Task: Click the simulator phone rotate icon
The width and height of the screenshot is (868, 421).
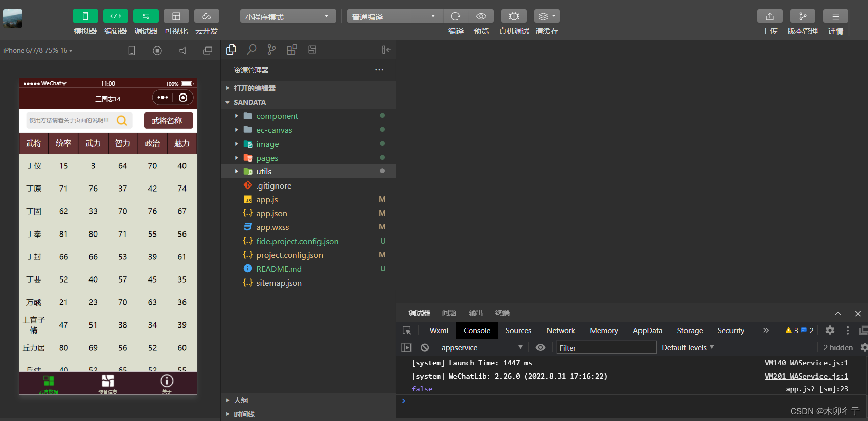Action: [x=132, y=51]
